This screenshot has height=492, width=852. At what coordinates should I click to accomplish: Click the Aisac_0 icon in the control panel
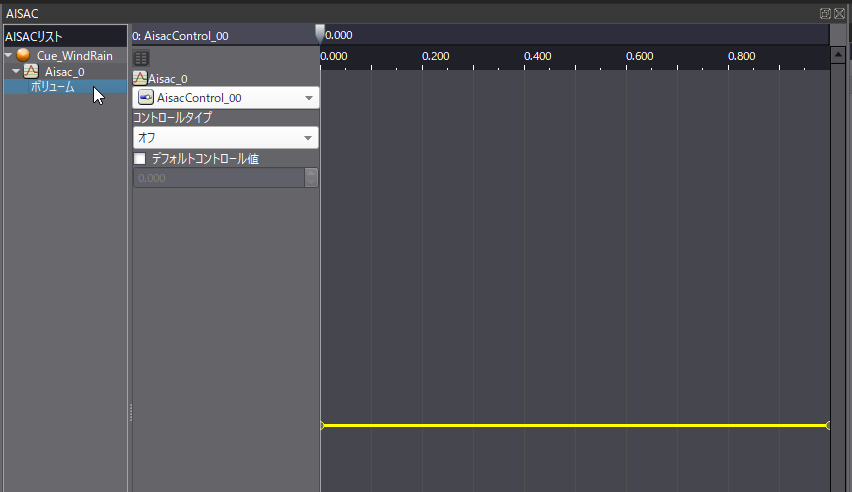point(140,78)
